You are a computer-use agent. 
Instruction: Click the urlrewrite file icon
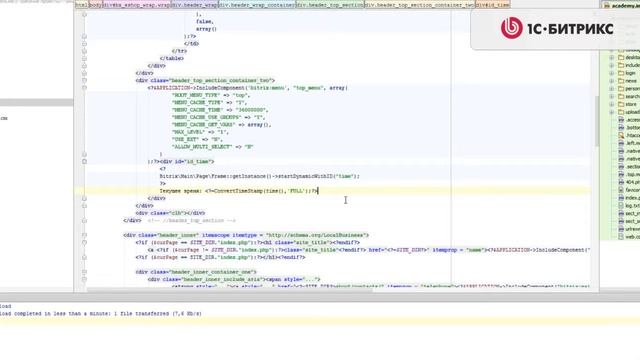[x=621, y=229]
